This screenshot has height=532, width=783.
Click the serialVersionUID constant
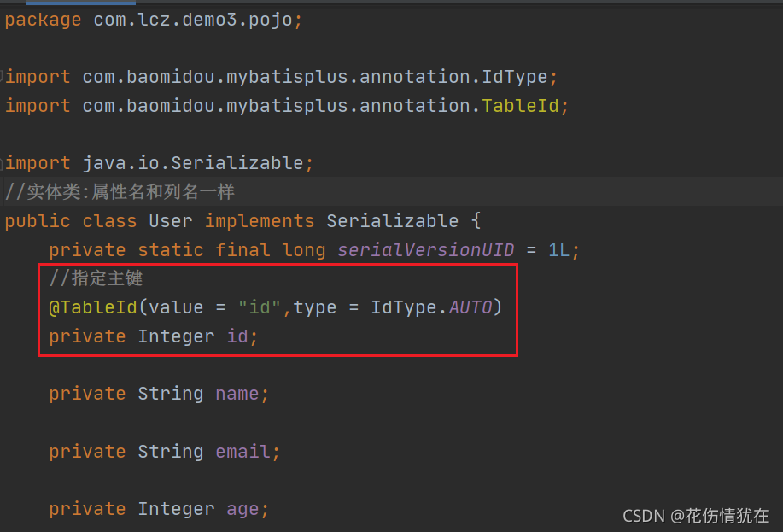click(425, 249)
